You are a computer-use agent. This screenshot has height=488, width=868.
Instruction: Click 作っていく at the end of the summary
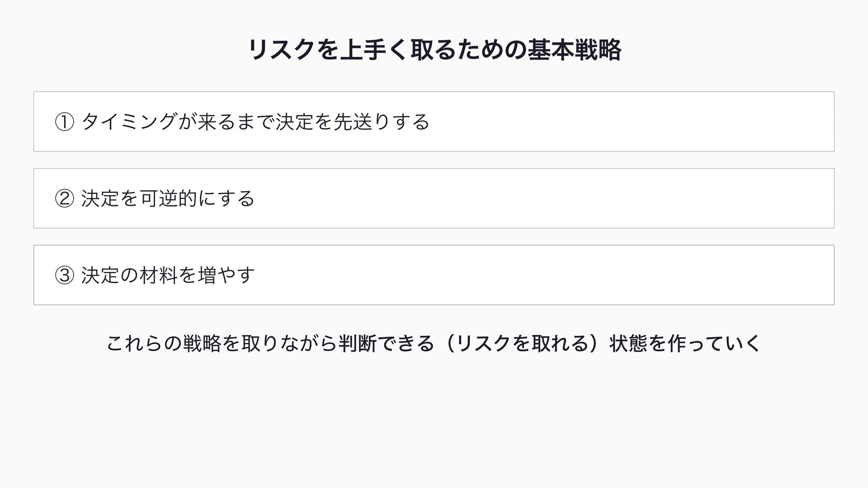[x=714, y=343]
